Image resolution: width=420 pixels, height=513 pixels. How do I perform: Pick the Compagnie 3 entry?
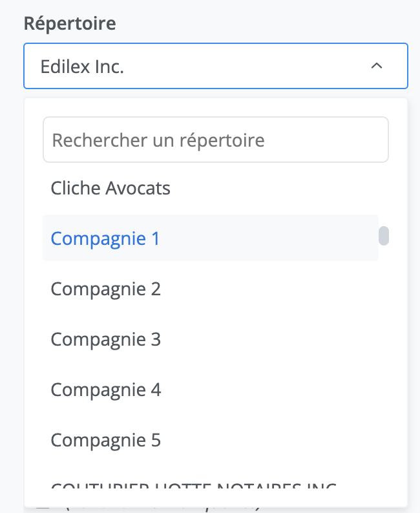106,339
